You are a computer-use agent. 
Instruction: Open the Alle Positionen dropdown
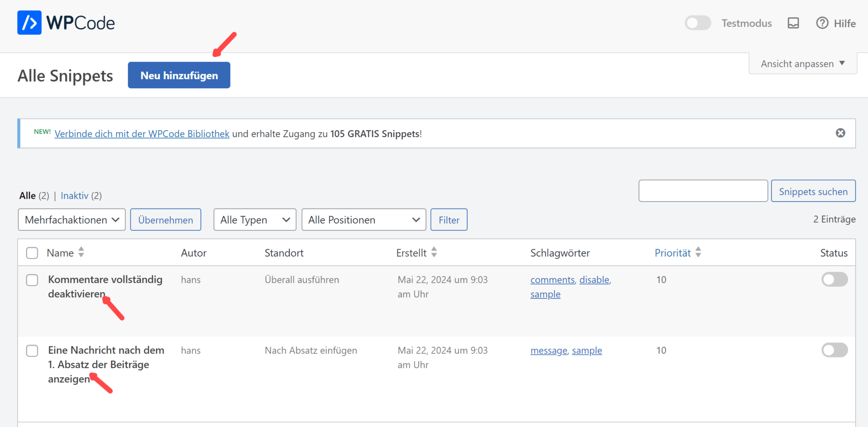click(x=363, y=220)
